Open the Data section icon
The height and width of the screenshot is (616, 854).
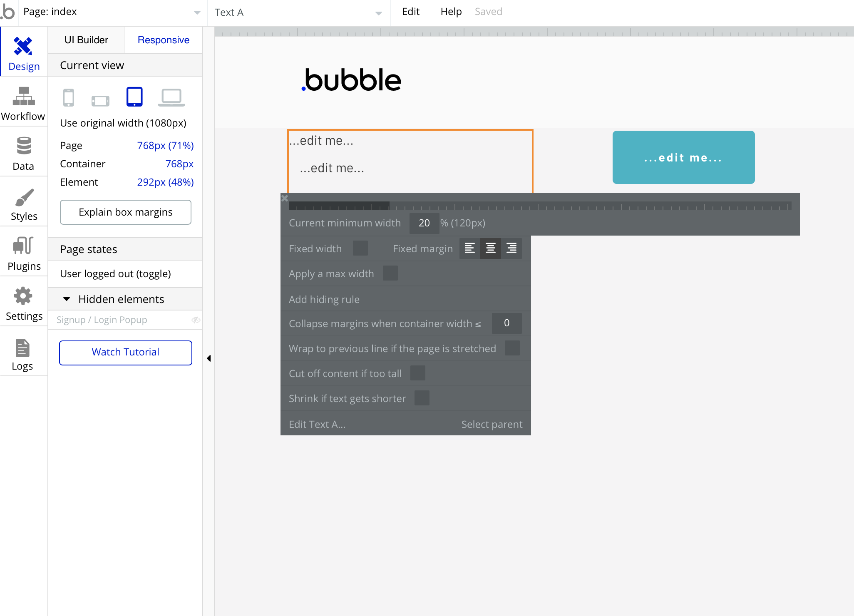click(x=24, y=146)
